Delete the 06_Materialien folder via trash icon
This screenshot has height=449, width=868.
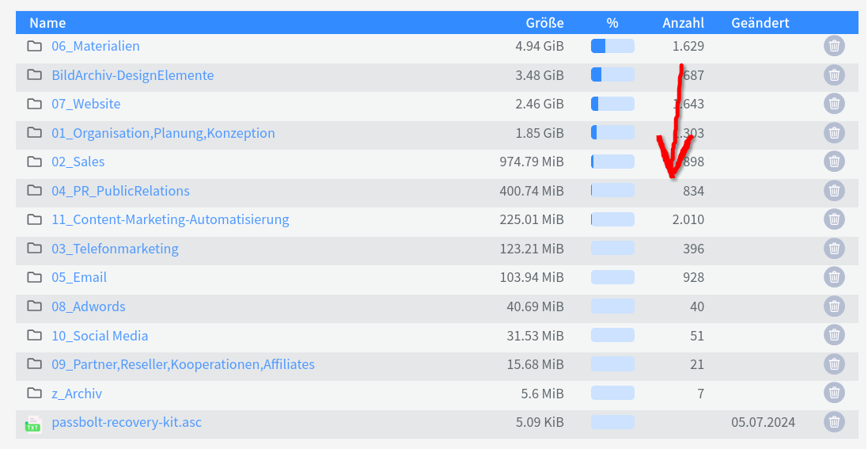[834, 46]
